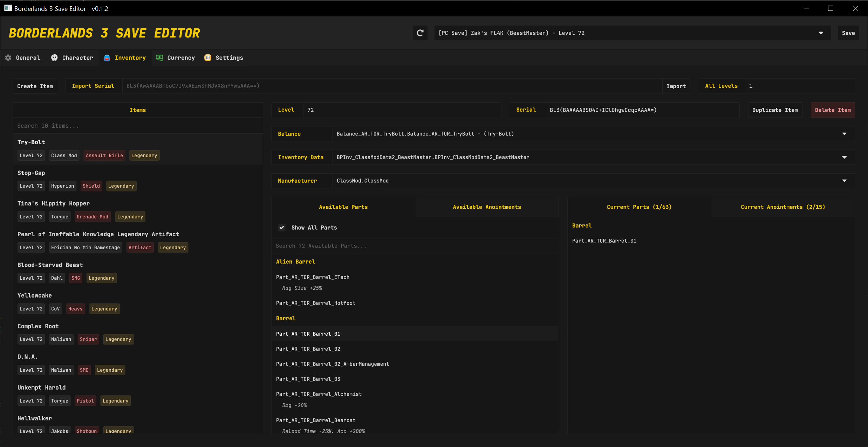Select the Character mask icon
The width and height of the screenshot is (868, 447).
click(54, 58)
